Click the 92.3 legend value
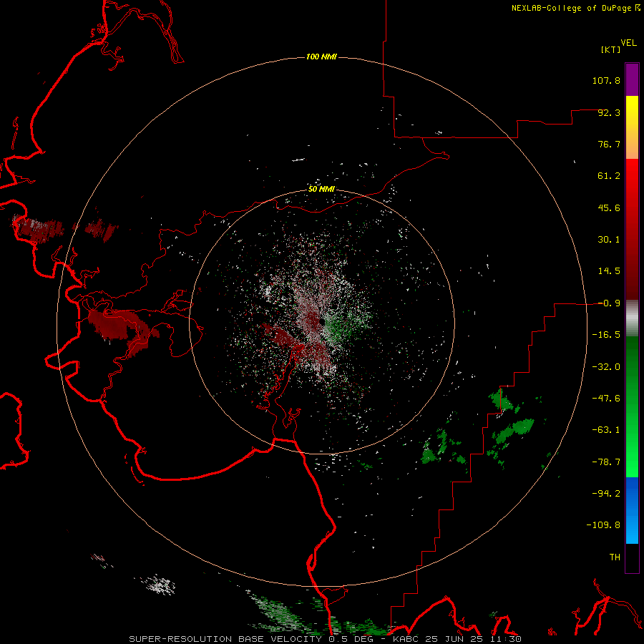Screen dimensions: 644x644 609,112
